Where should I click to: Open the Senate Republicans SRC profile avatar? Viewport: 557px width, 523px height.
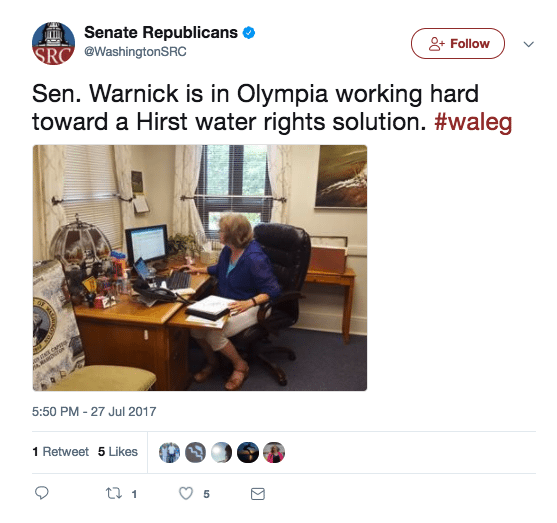pyautogui.click(x=53, y=43)
